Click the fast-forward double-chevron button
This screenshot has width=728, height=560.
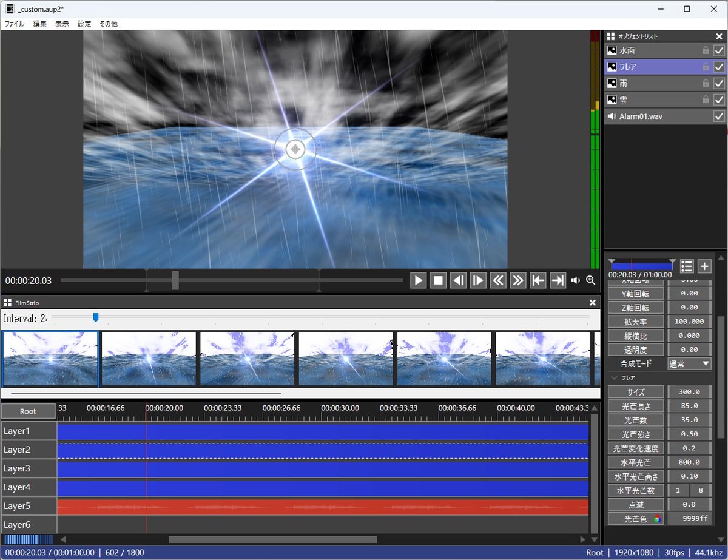coord(517,280)
